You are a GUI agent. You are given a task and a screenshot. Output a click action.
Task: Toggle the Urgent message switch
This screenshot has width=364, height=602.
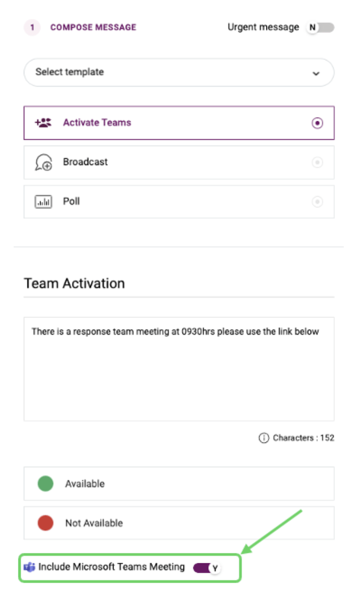coord(321,28)
